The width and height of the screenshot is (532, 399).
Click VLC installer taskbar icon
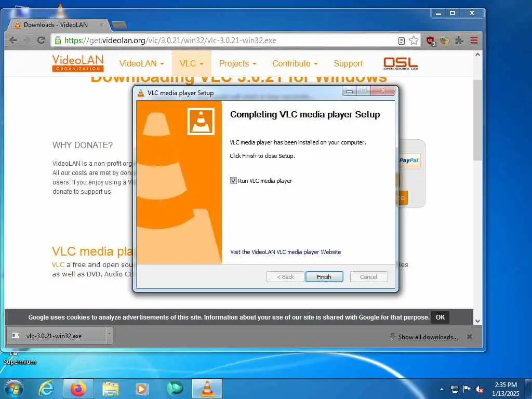pyautogui.click(x=207, y=389)
